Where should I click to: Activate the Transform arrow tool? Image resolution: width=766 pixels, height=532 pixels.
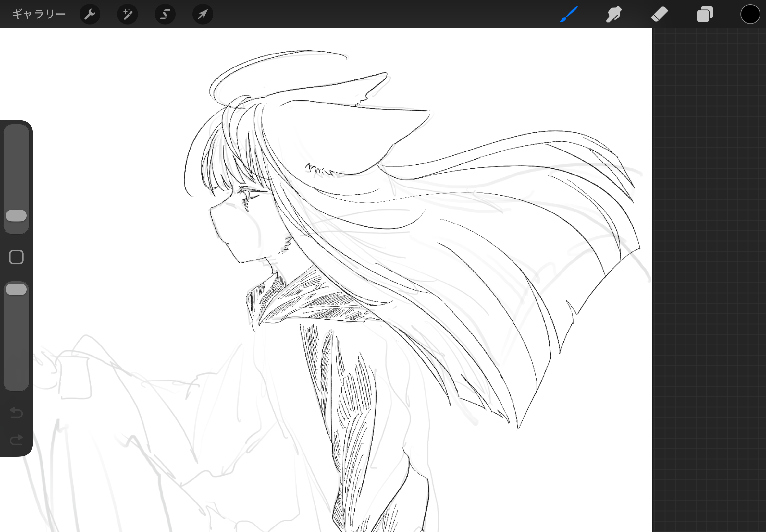[x=203, y=14]
